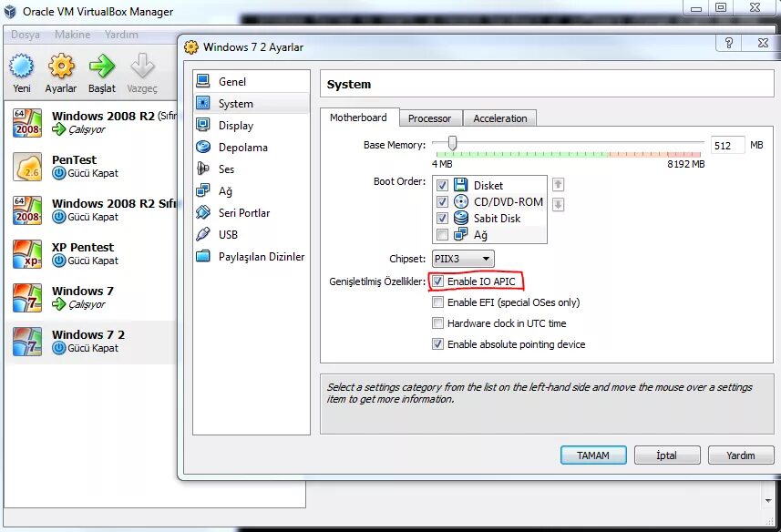Toggle Enable IO APIC checkbox
Image resolution: width=781 pixels, height=532 pixels.
437,281
